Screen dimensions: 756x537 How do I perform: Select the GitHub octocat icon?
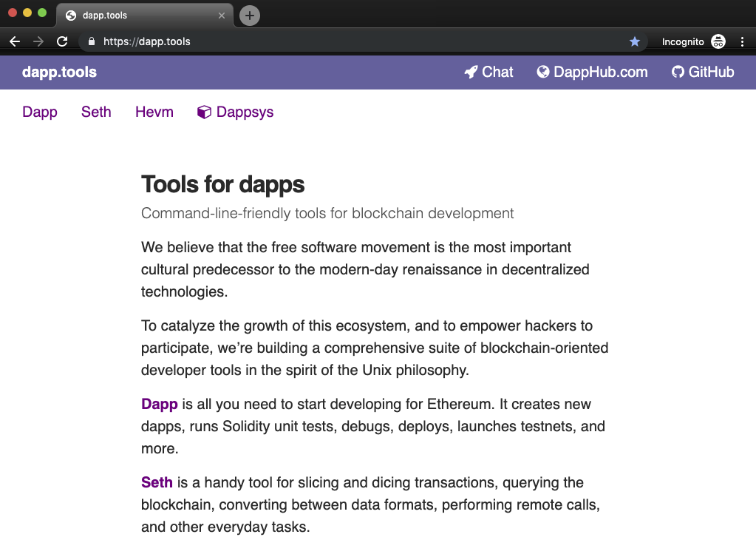[677, 72]
